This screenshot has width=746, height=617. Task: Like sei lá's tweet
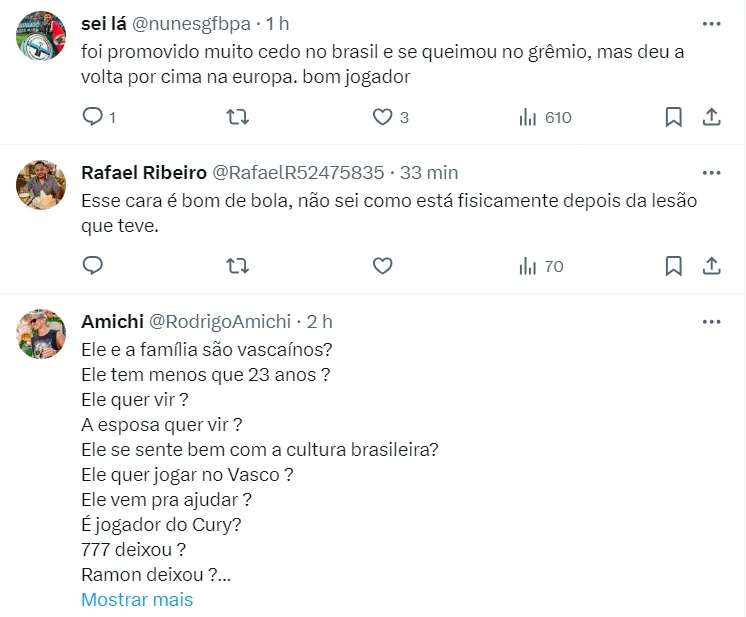point(382,117)
